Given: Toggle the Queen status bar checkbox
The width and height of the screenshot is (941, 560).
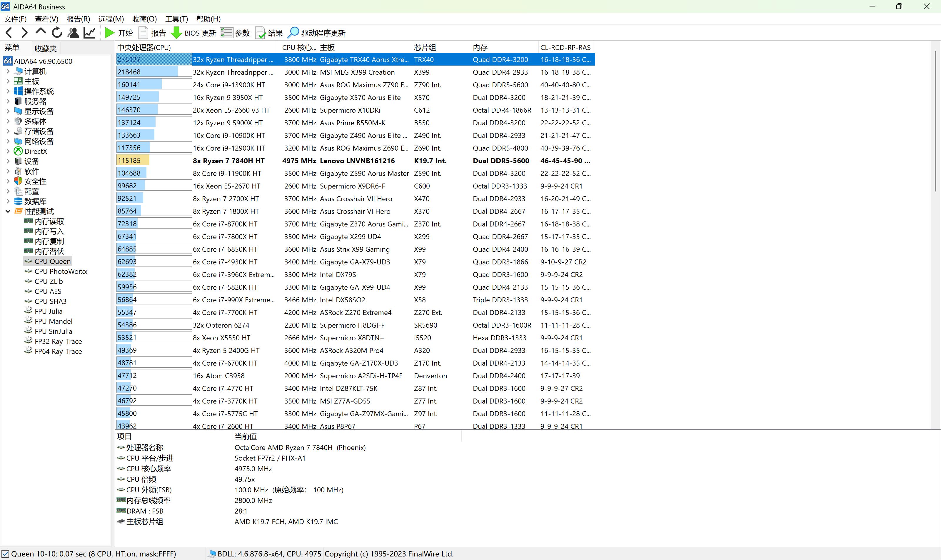Looking at the screenshot, I should pos(5,554).
